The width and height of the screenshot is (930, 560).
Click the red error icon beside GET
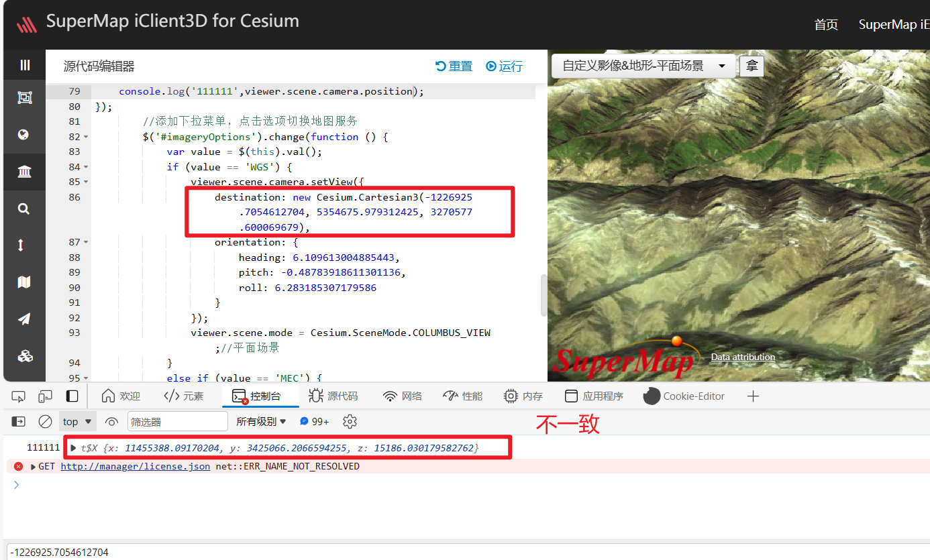point(18,466)
